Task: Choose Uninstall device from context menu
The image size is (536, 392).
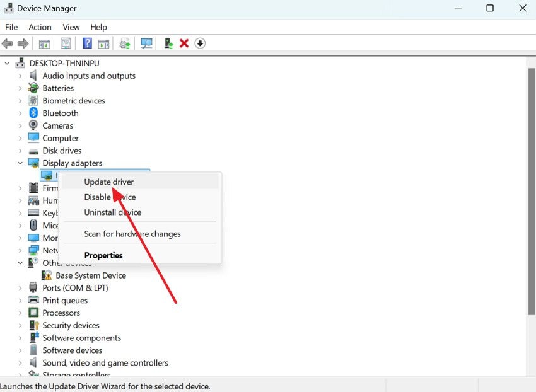Action: [140, 212]
